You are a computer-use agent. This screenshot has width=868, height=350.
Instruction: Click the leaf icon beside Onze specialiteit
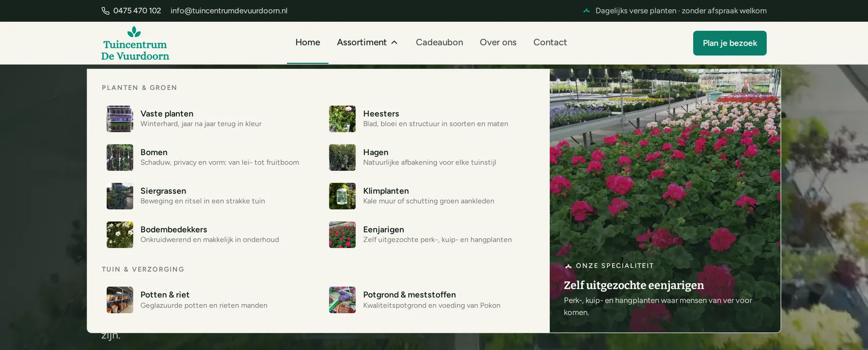coord(568,266)
